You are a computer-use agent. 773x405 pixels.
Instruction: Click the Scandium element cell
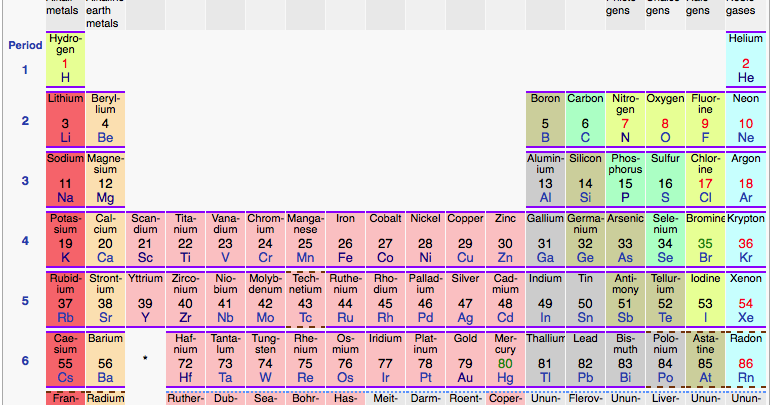[x=145, y=239]
